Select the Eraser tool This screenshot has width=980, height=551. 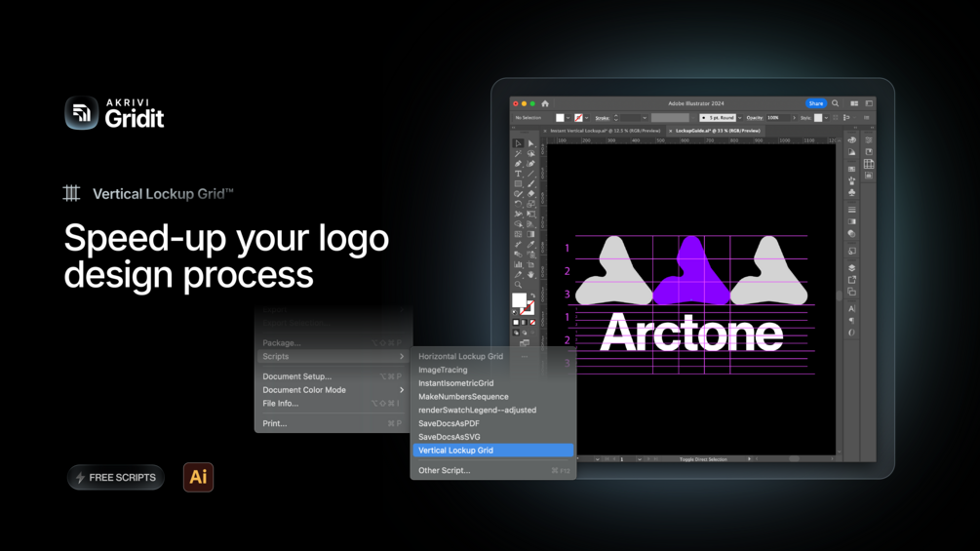[x=530, y=194]
